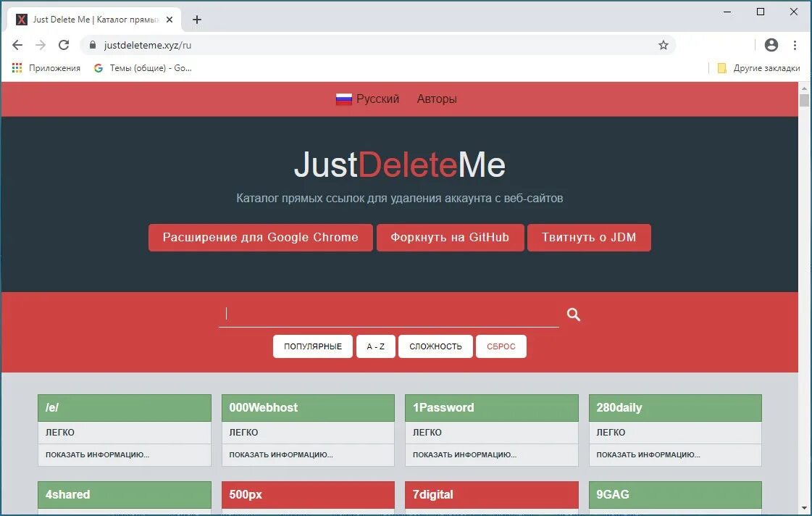Viewport: 812px width, 516px height.
Task: Reload the page with the refresh icon
Action: pyautogui.click(x=64, y=45)
